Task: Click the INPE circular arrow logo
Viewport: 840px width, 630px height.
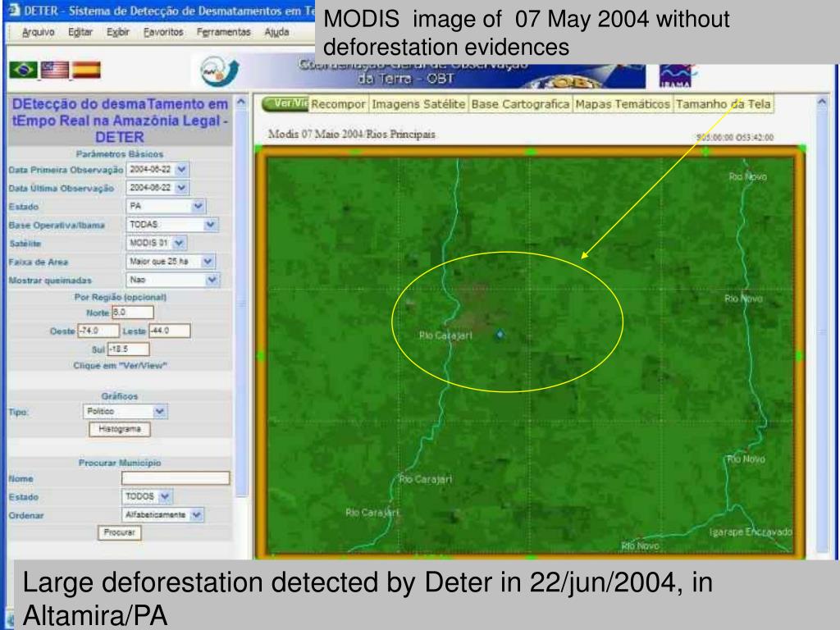Action: (x=218, y=71)
